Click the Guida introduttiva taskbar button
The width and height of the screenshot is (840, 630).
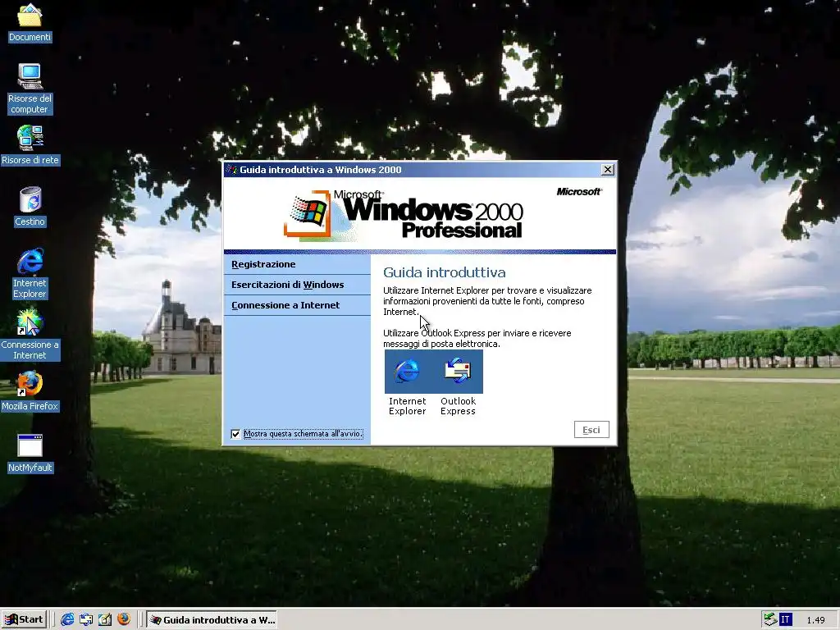coord(212,620)
